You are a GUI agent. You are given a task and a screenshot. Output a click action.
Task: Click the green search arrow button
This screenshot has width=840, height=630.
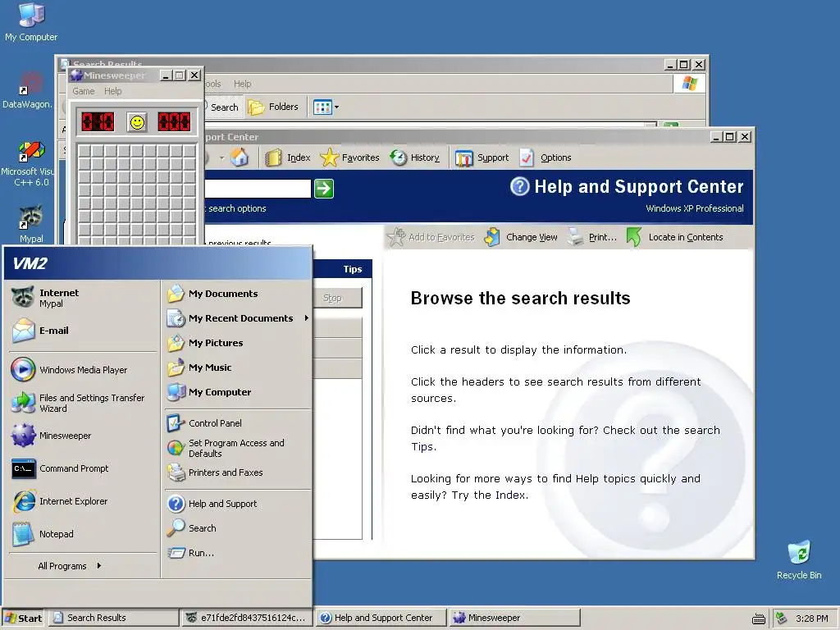324,189
